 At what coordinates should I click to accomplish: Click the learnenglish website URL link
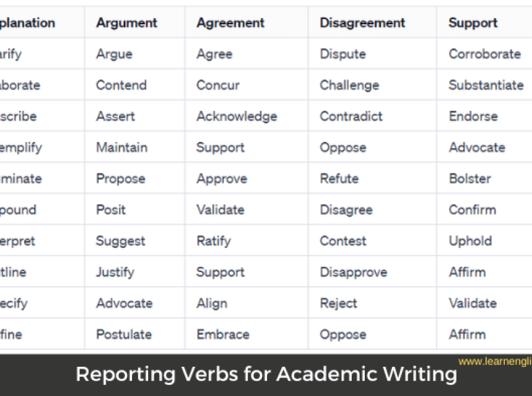coord(494,361)
